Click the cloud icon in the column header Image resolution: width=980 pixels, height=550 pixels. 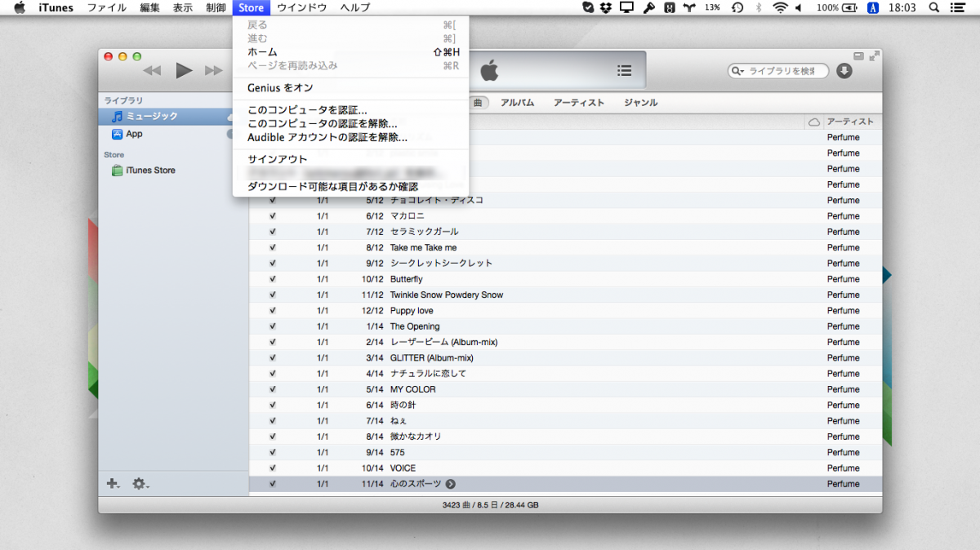click(813, 120)
